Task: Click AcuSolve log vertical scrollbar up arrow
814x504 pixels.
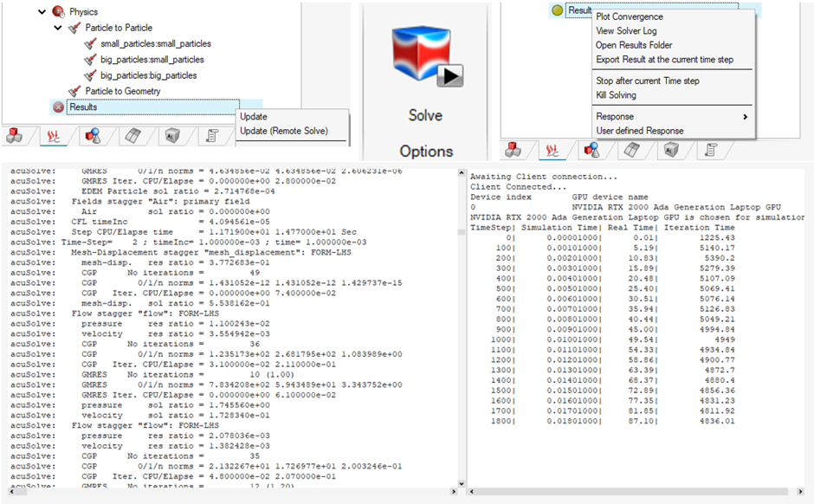Action: (x=461, y=173)
